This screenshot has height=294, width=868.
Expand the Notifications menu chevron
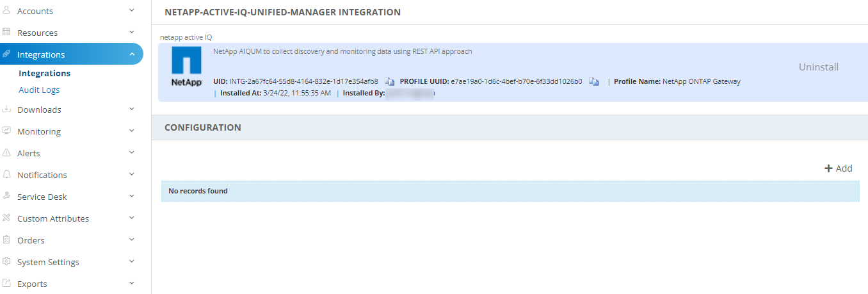coord(132,174)
